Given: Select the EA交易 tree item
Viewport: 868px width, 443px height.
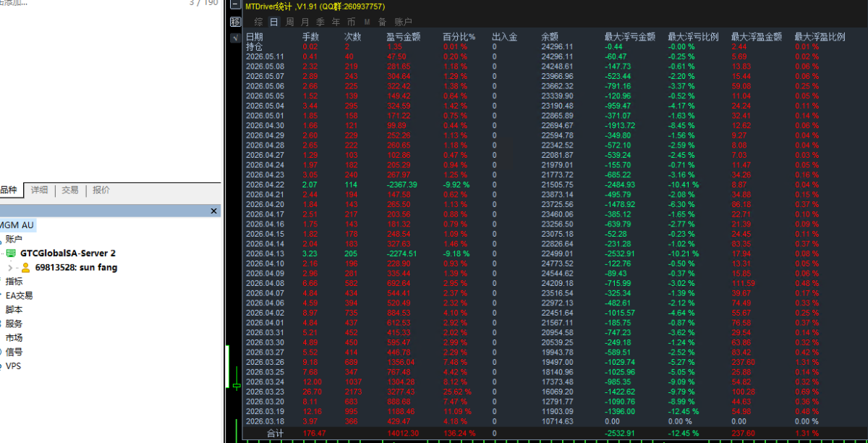Looking at the screenshot, I should [19, 295].
